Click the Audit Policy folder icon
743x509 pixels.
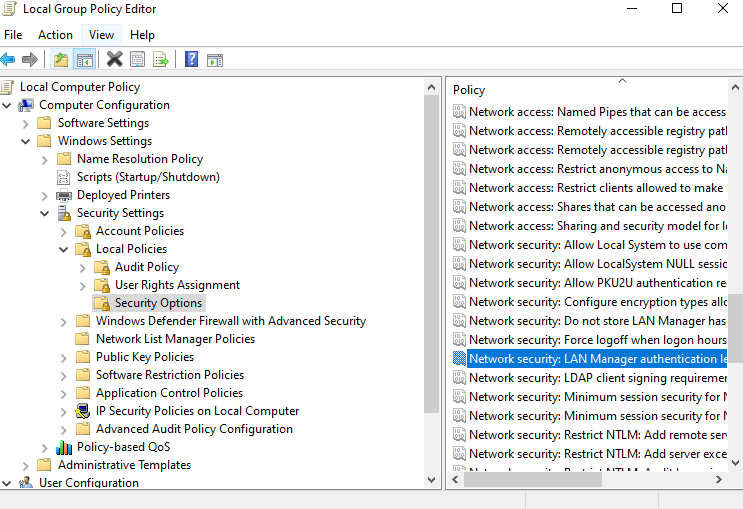click(x=102, y=267)
